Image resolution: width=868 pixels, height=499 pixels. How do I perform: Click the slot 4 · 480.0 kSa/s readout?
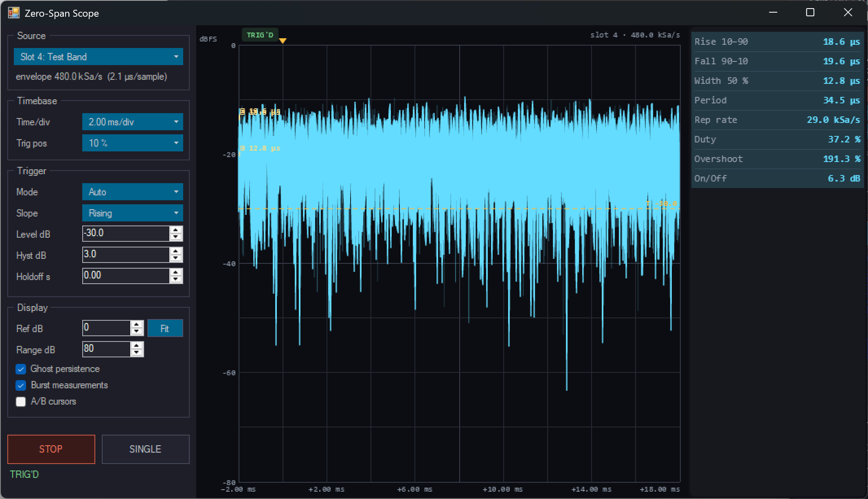[x=635, y=35]
